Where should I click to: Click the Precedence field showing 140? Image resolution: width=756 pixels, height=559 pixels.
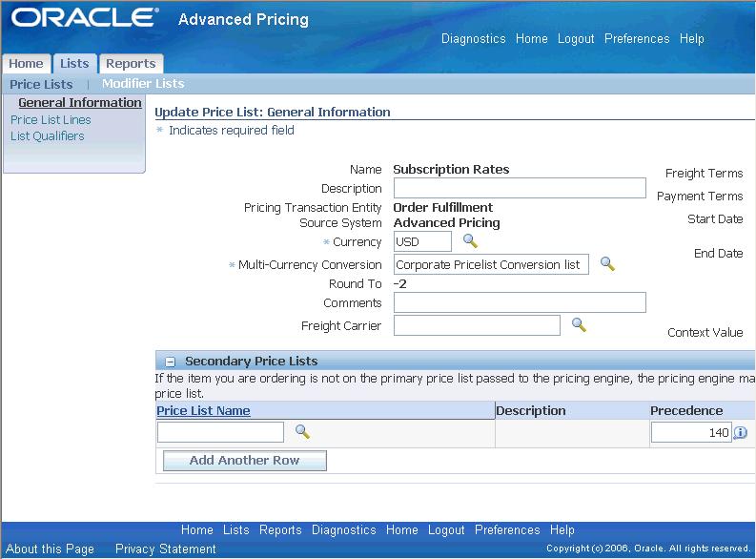coord(691,432)
